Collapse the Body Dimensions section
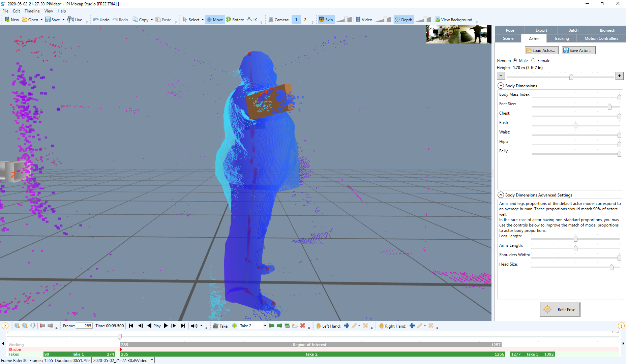Screen dimensions: 627x364 (x=501, y=86)
